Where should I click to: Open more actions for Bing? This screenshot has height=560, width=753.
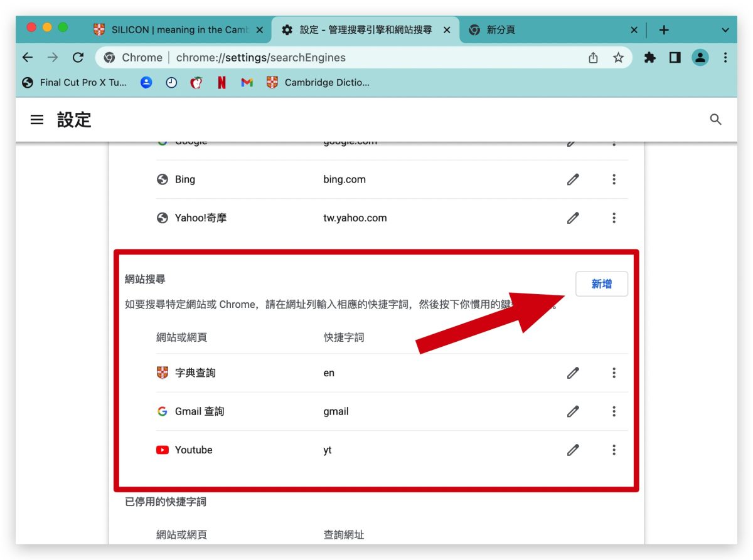[x=614, y=179]
